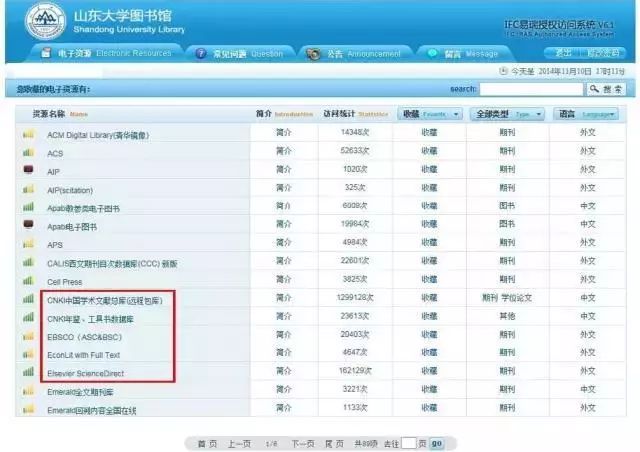Open the Favorite filter dropdown

point(430,114)
